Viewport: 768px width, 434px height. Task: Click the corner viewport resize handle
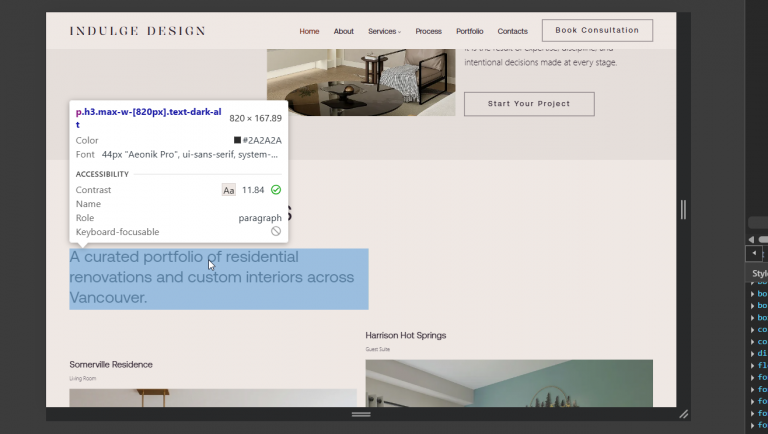click(684, 414)
